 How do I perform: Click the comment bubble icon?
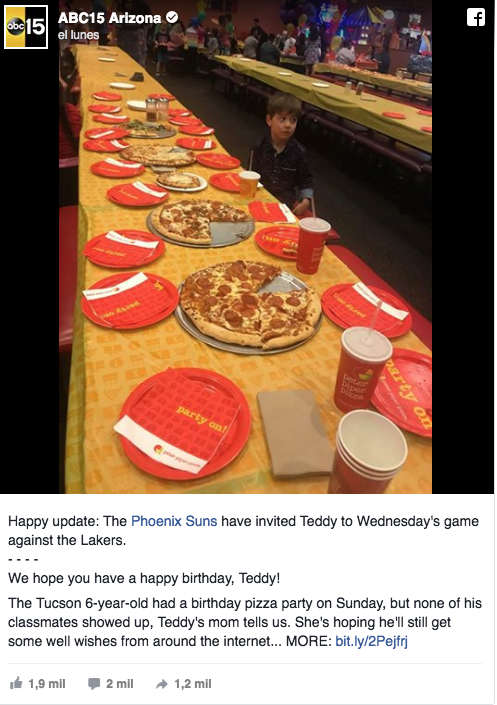(x=94, y=684)
